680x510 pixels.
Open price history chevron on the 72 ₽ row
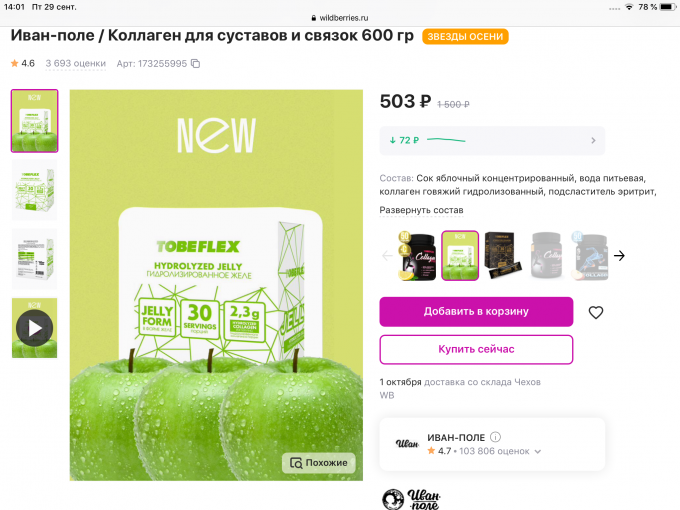tap(593, 141)
